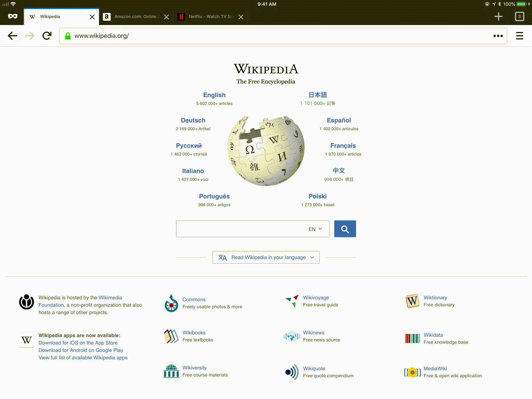Open Português Wikipedia
The width and height of the screenshot is (532, 399).
pos(214,196)
